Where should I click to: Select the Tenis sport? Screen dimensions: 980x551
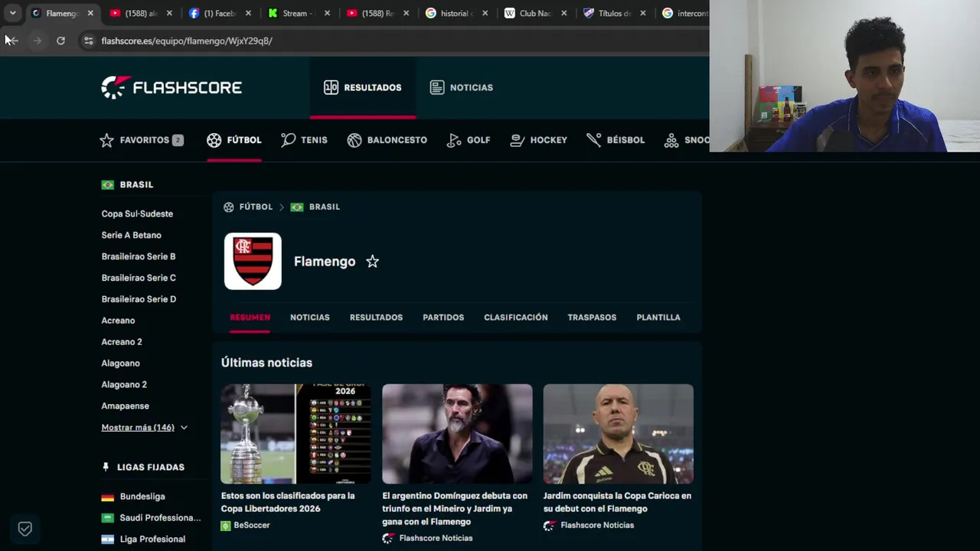pyautogui.click(x=304, y=140)
